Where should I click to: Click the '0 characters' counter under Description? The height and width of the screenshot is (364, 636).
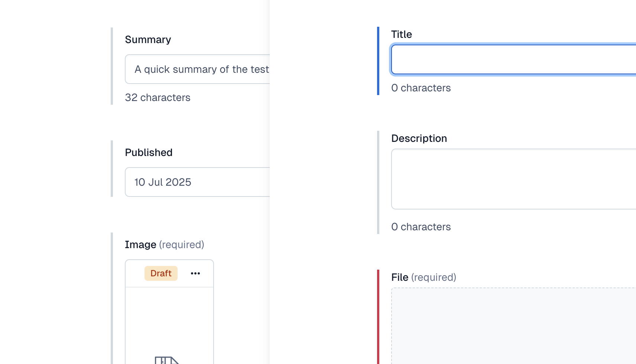click(x=421, y=227)
